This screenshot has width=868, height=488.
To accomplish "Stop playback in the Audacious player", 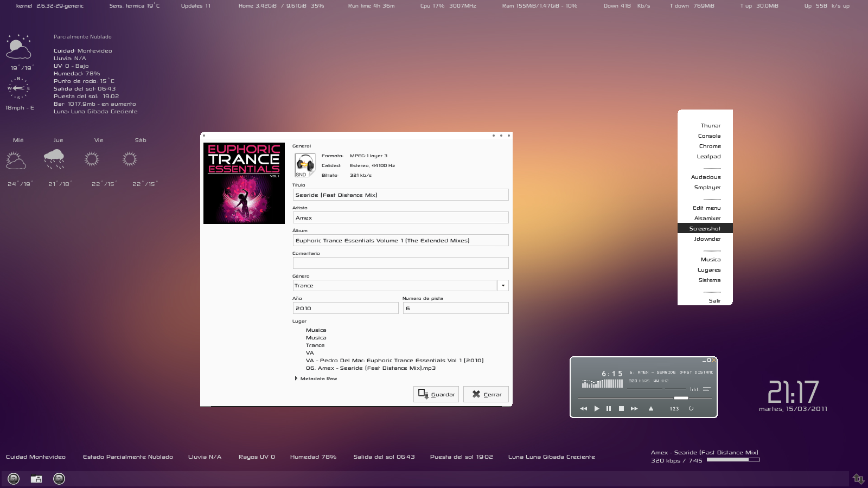I will click(x=621, y=409).
